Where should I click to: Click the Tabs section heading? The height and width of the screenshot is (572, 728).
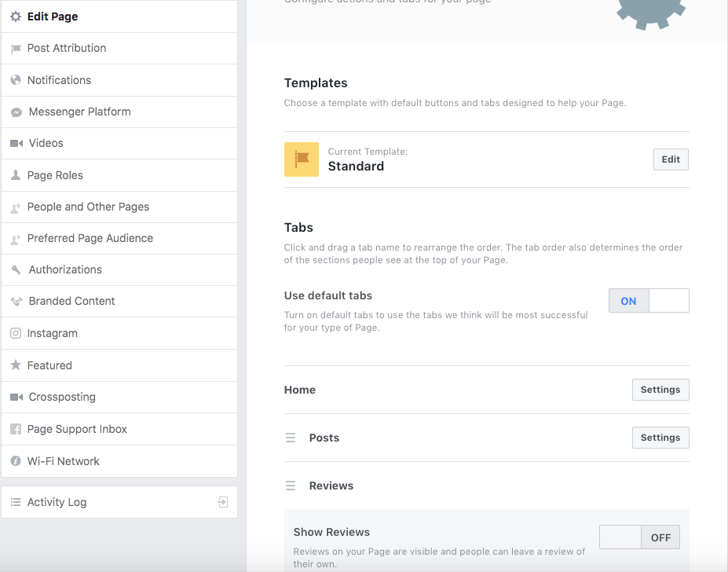[298, 227]
